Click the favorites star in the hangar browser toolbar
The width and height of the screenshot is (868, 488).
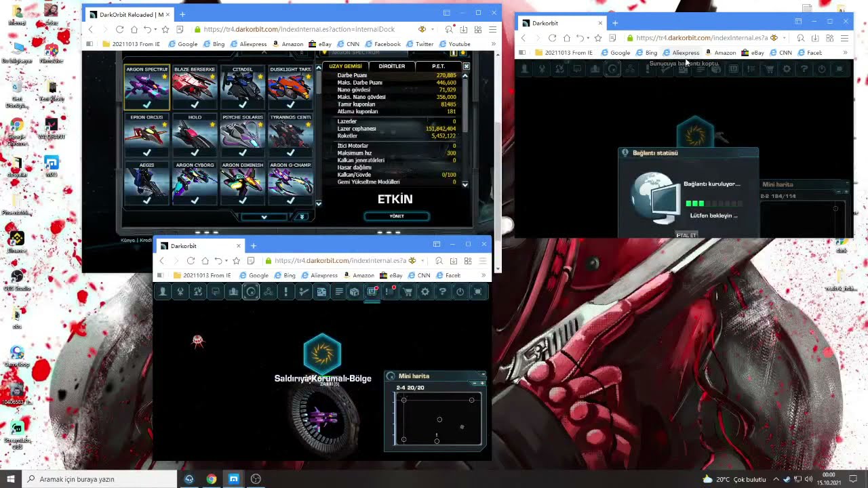tap(165, 29)
